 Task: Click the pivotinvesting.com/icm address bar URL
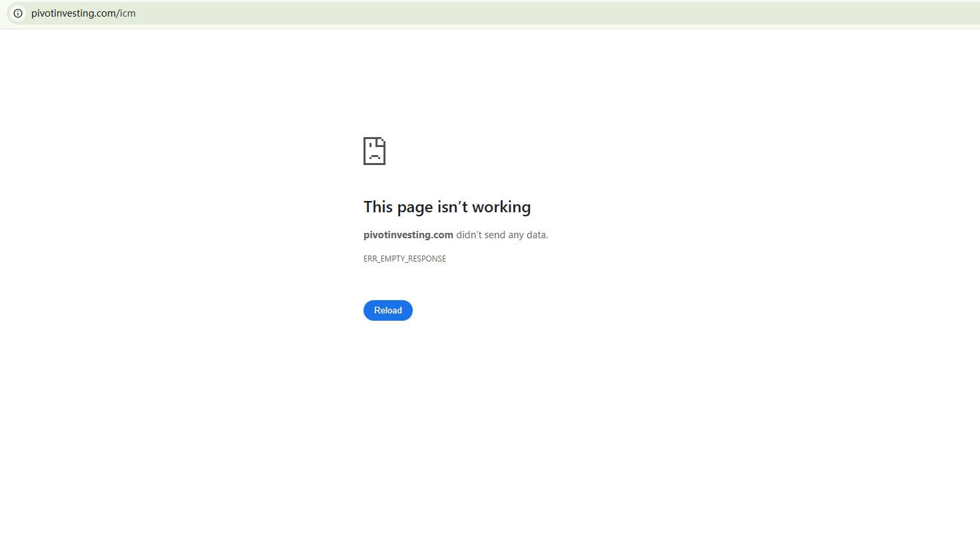point(83,13)
